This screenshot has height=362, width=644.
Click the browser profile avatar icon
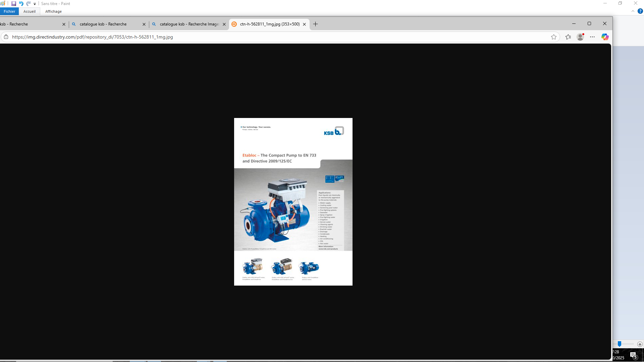coord(580,37)
